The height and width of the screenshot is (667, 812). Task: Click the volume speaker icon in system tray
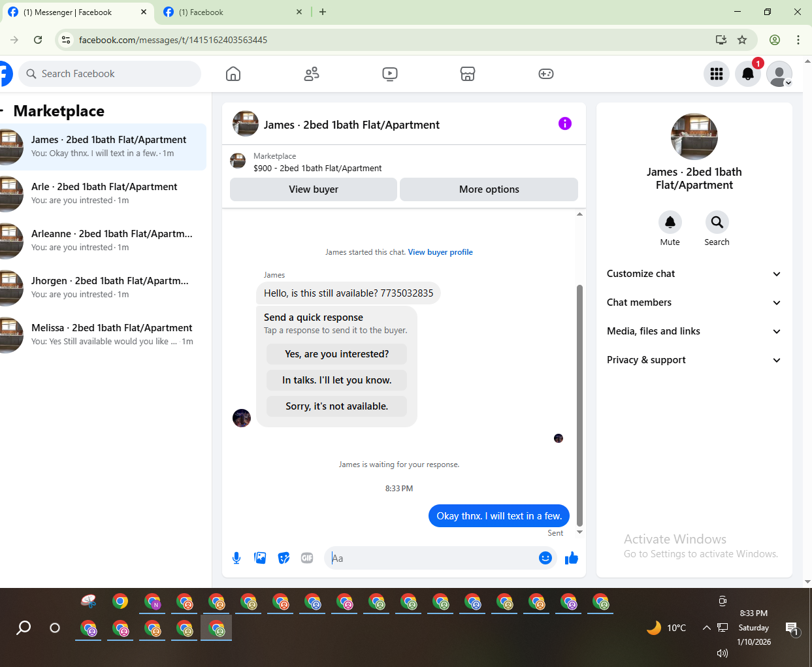click(722, 653)
